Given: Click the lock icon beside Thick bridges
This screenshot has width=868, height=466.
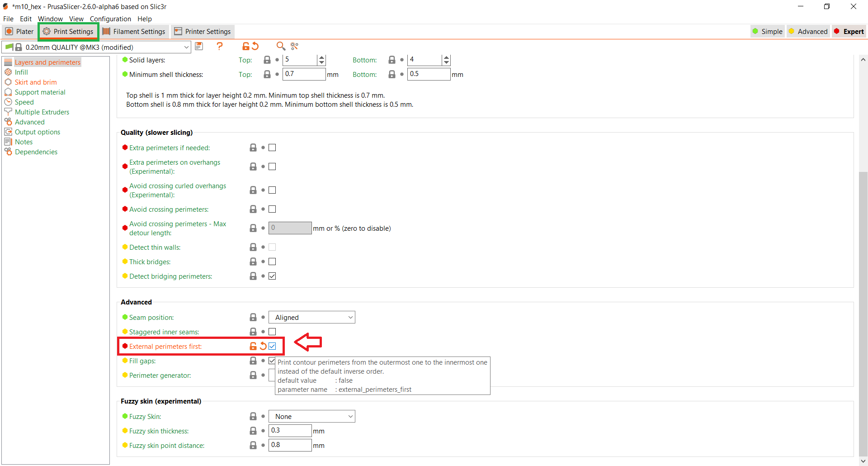Looking at the screenshot, I should [x=253, y=262].
